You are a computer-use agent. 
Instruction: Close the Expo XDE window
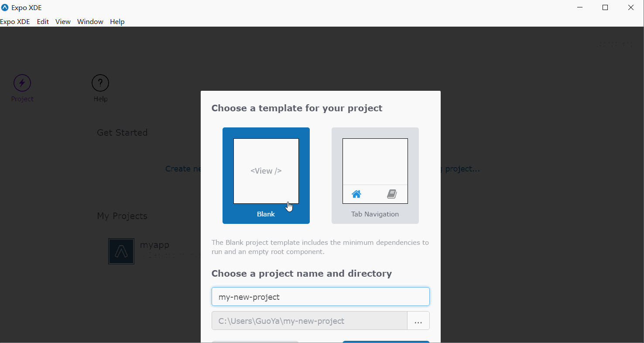point(631,7)
